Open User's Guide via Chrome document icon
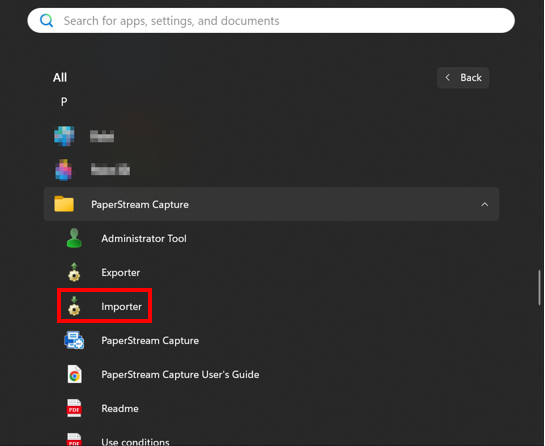 point(74,374)
